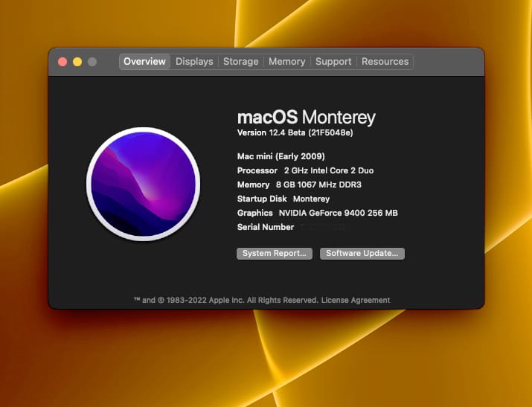The height and width of the screenshot is (407, 532).
Task: Click the macOS Monterey logo image
Action: (x=143, y=185)
